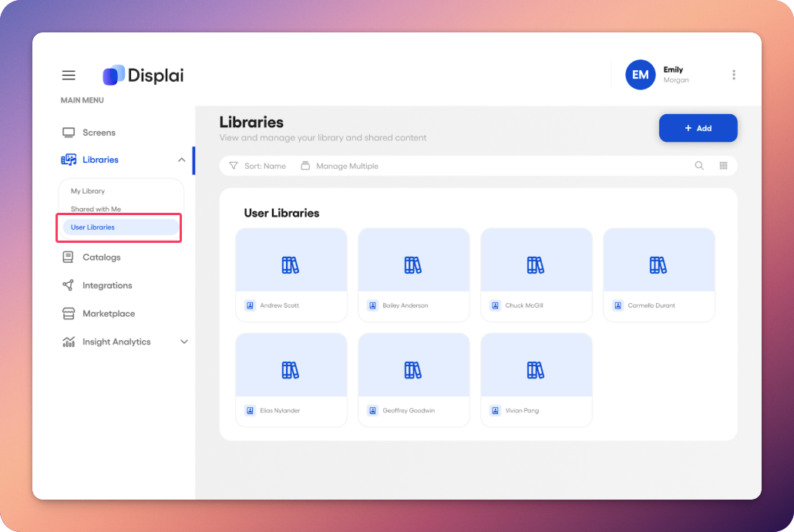Click the Manage Multiple stack icon

coord(305,166)
